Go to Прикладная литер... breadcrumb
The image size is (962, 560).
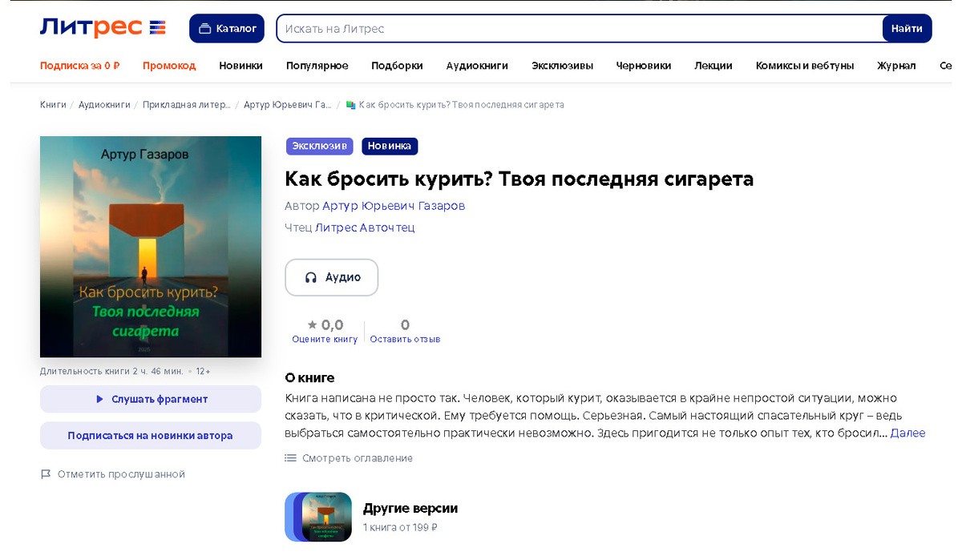click(x=187, y=105)
